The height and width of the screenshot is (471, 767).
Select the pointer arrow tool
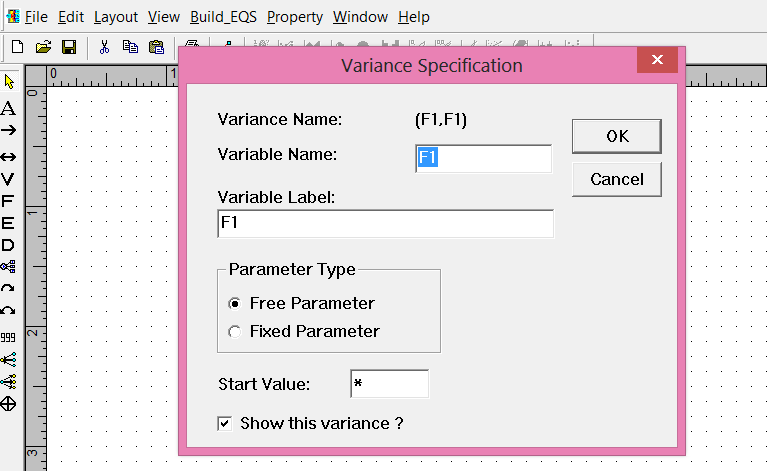point(9,82)
